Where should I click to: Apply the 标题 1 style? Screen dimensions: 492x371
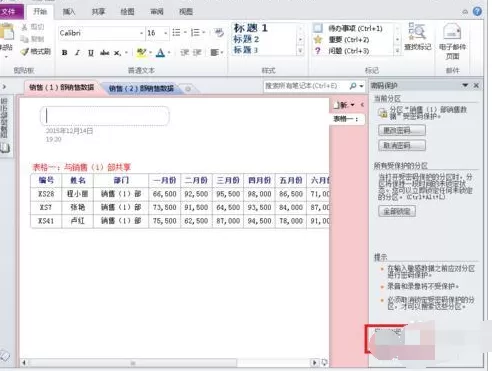251,28
